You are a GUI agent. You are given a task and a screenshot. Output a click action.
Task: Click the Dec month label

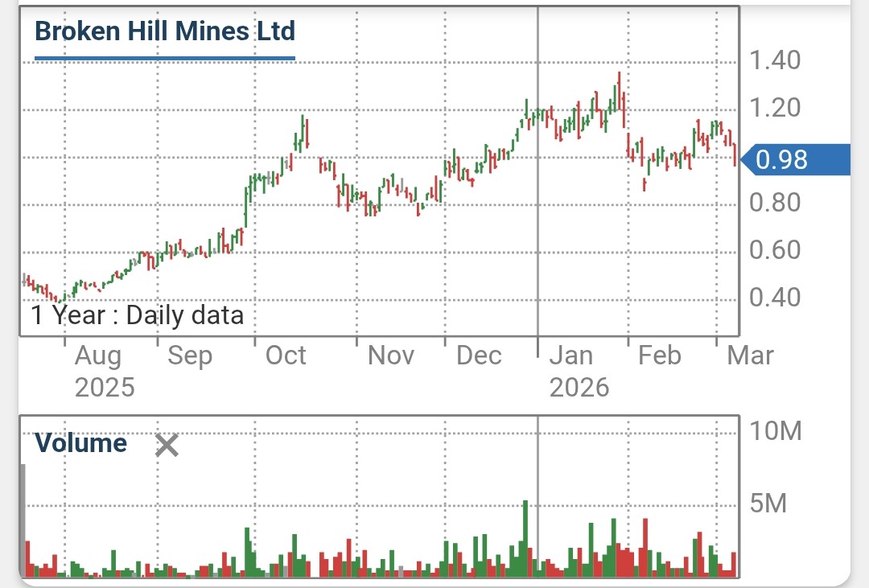tap(479, 356)
